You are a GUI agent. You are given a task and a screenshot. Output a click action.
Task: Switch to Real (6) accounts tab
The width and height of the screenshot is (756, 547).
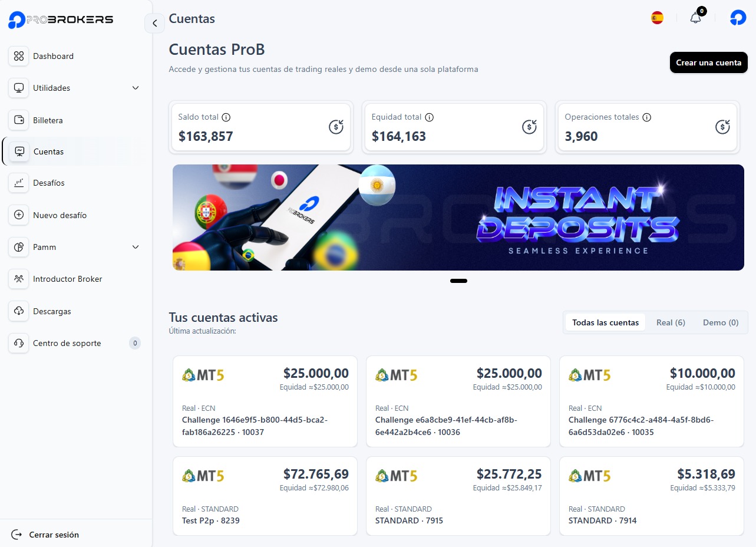[671, 322]
